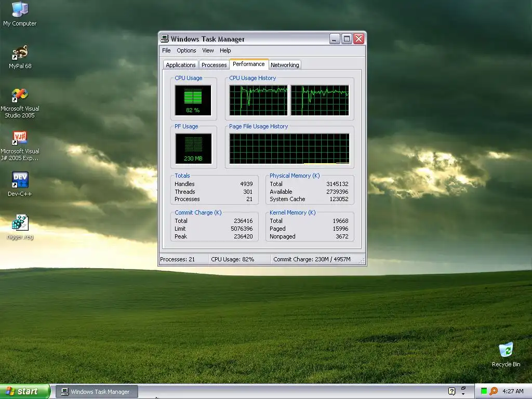Click the Threads value 301
The height and width of the screenshot is (399, 532).
(248, 192)
